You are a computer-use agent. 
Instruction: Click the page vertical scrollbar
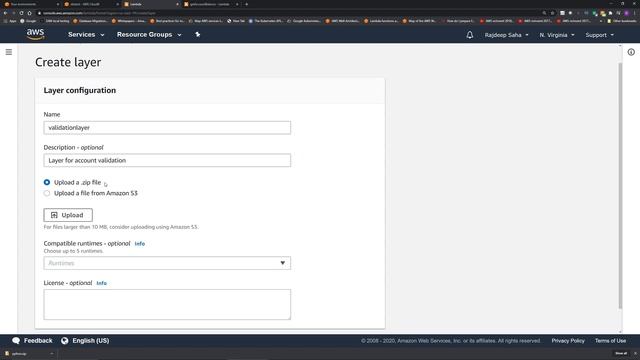620,186
